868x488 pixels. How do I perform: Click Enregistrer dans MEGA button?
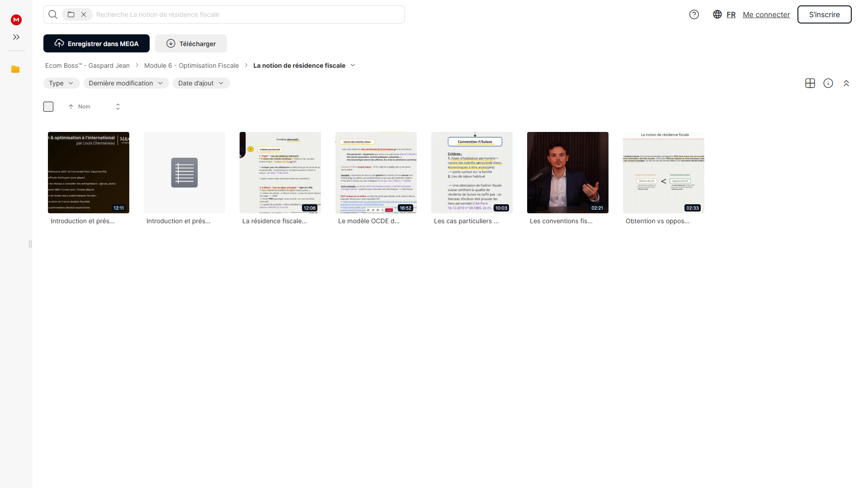click(x=96, y=43)
